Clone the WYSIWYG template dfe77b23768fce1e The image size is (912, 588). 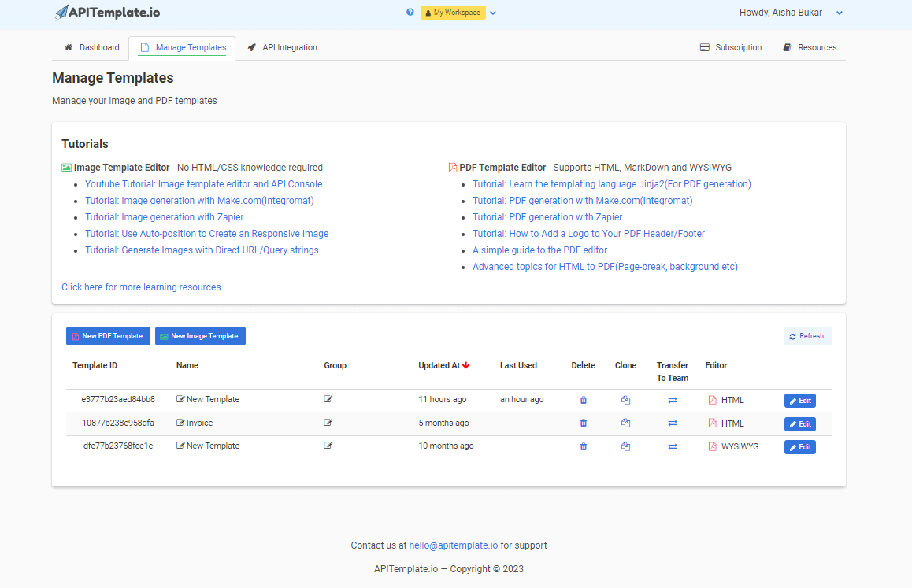tap(625, 446)
